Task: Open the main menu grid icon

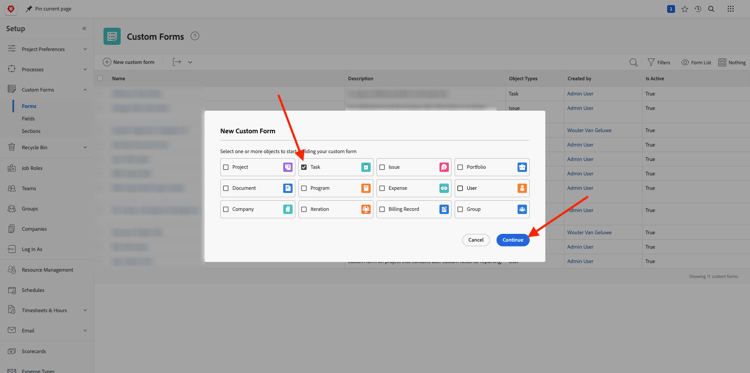Action: (x=730, y=9)
